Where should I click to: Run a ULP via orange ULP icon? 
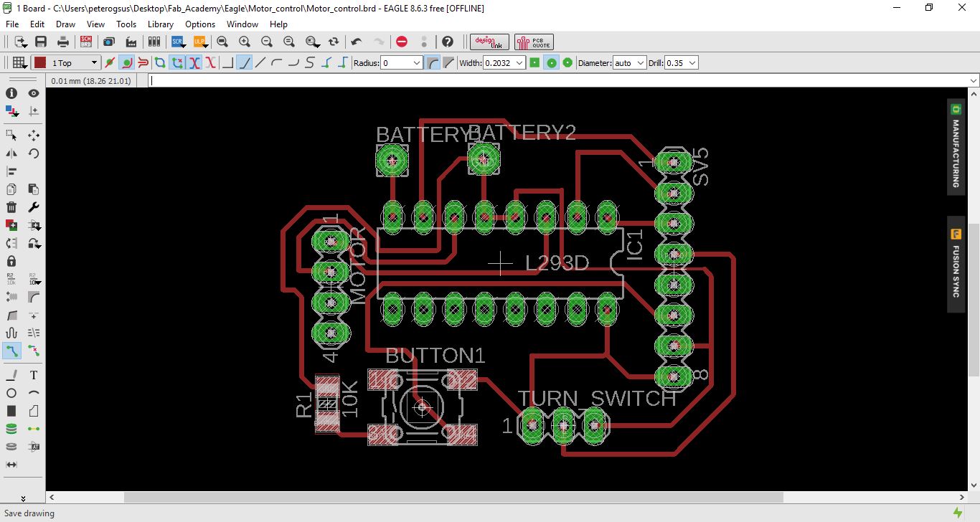(200, 42)
